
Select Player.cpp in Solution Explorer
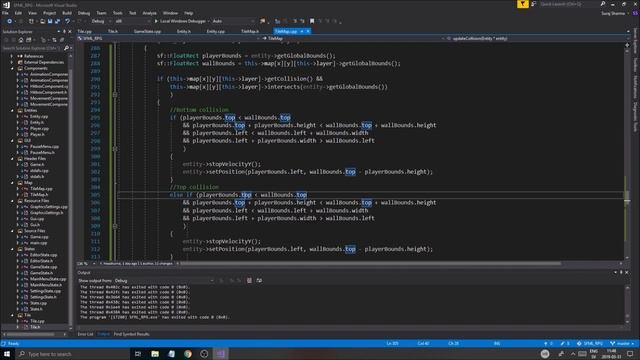tap(39, 129)
